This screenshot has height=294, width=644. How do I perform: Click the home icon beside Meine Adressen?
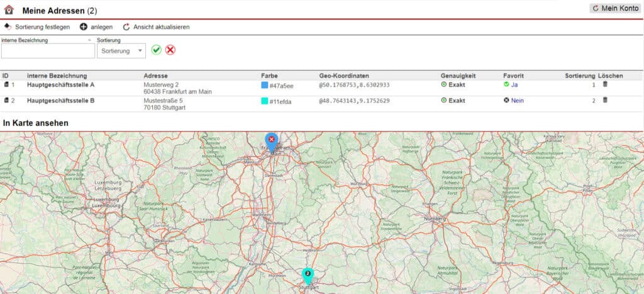click(9, 9)
